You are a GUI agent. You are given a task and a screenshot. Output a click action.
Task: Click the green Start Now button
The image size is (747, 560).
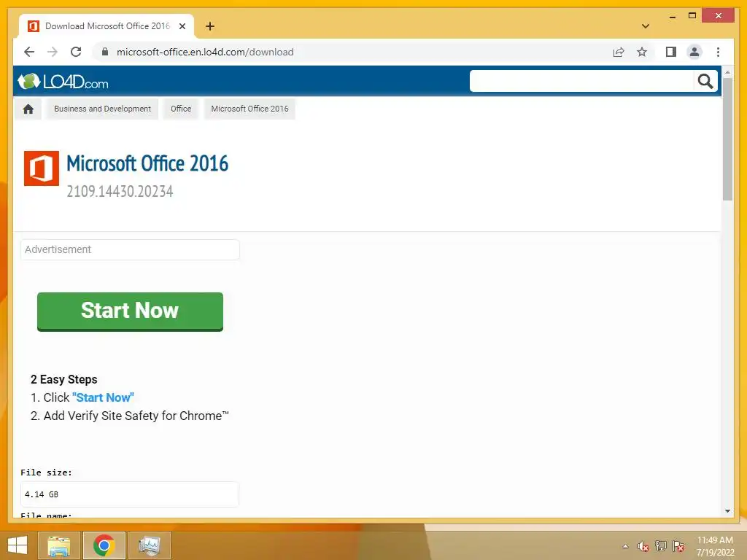(x=130, y=311)
